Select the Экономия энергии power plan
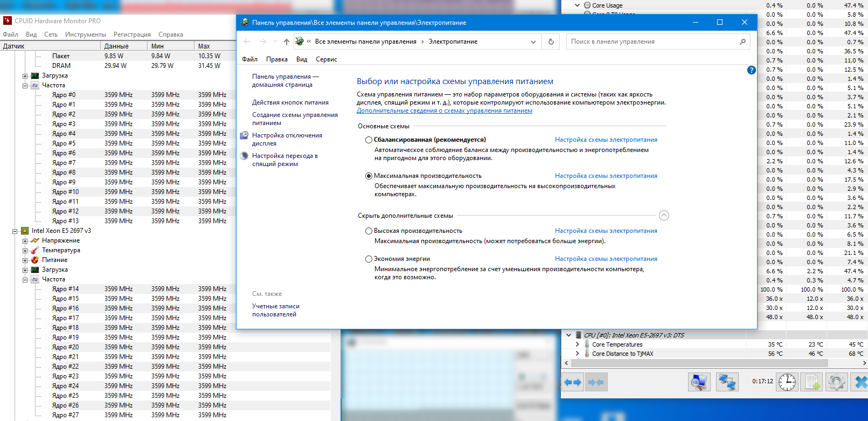The image size is (868, 421). coord(369,259)
